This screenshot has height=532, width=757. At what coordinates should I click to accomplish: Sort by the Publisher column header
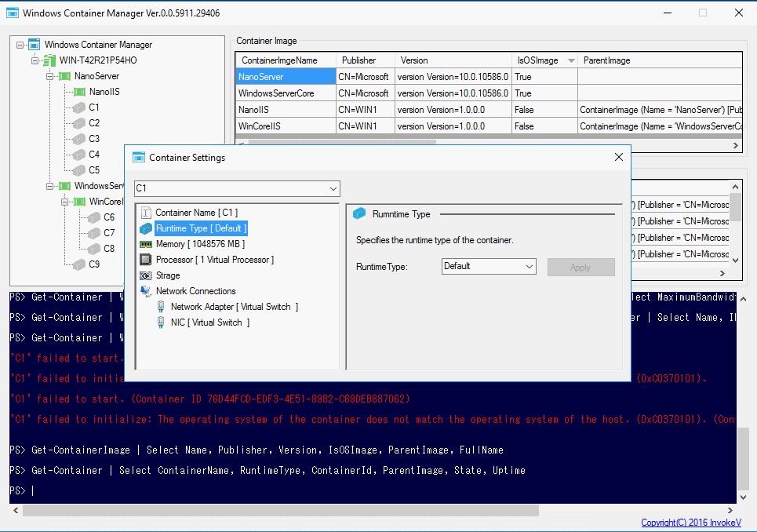tap(366, 60)
